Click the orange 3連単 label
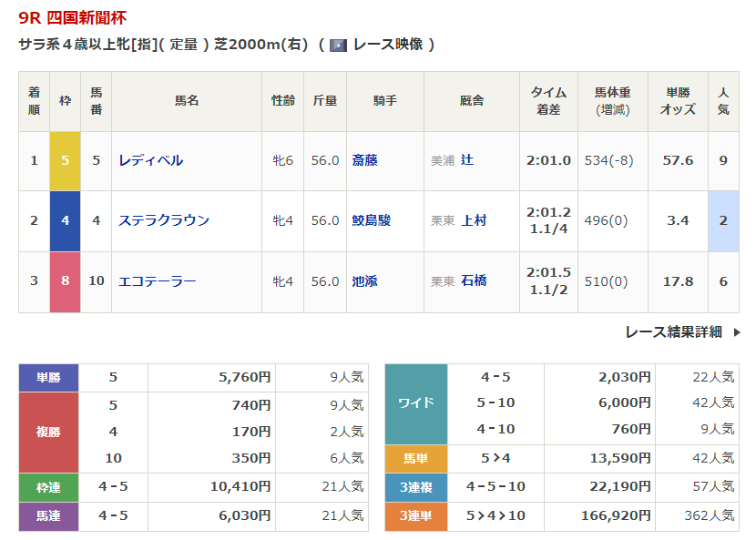756x540 pixels. click(x=416, y=515)
